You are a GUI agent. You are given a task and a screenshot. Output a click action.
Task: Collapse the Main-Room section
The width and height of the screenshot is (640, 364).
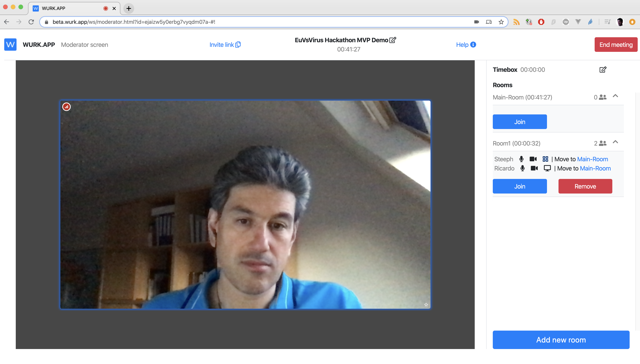click(x=615, y=96)
